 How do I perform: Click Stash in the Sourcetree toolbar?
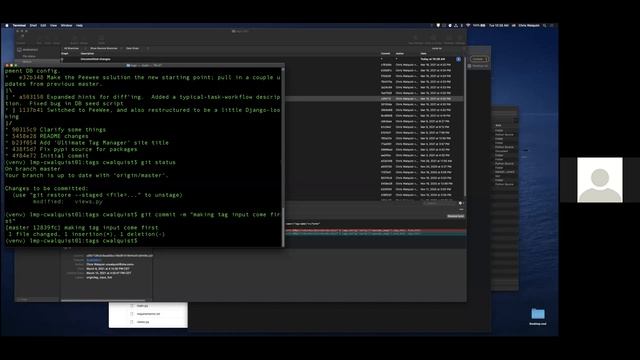pyautogui.click(x=101, y=40)
